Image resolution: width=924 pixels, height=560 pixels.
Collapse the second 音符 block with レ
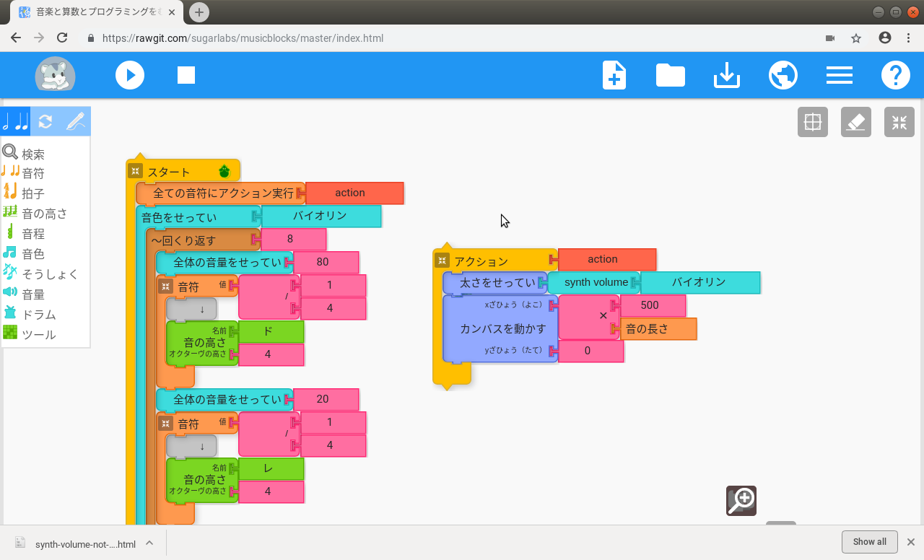coord(165,424)
